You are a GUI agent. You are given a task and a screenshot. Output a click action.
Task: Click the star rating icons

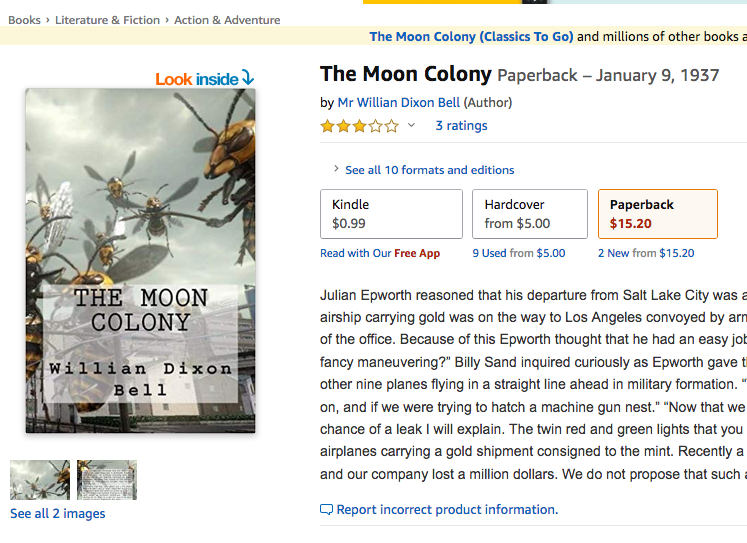pos(358,126)
